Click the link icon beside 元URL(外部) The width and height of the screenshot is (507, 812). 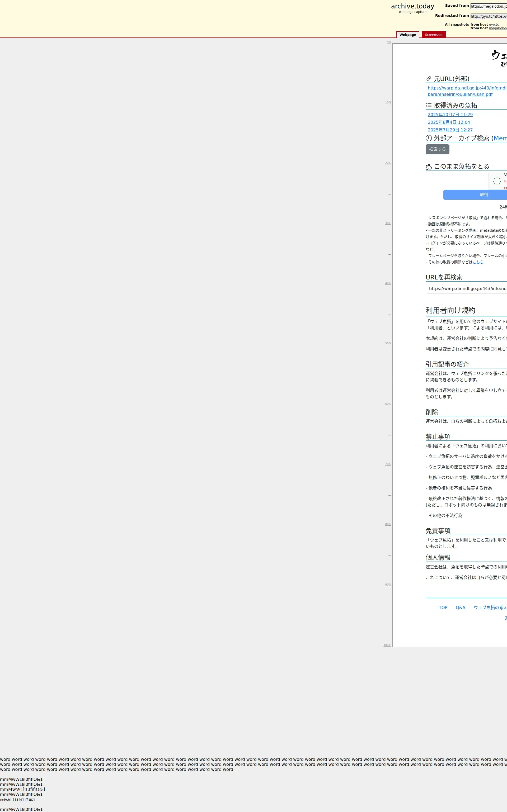click(x=429, y=79)
